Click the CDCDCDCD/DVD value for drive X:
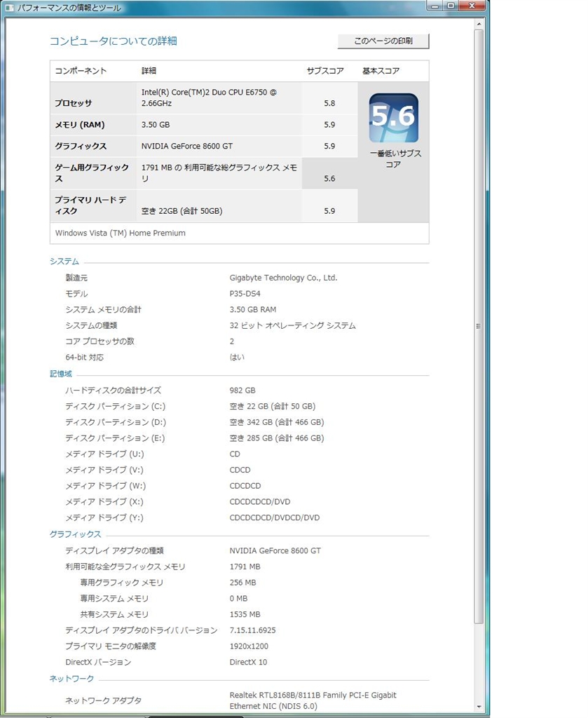The width and height of the screenshot is (588, 718). coord(260,502)
